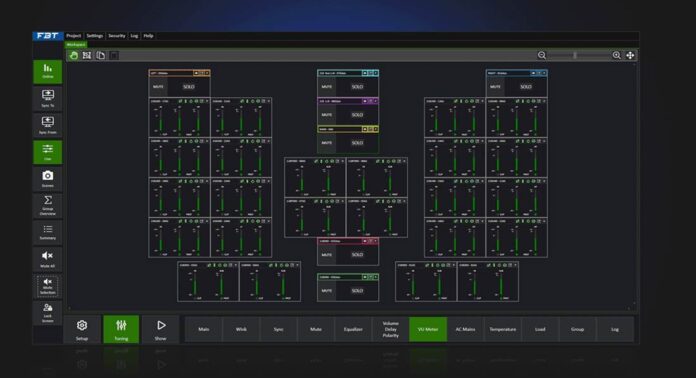Click the selection frame tool icon
The width and height of the screenshot is (696, 378).
[x=87, y=55]
